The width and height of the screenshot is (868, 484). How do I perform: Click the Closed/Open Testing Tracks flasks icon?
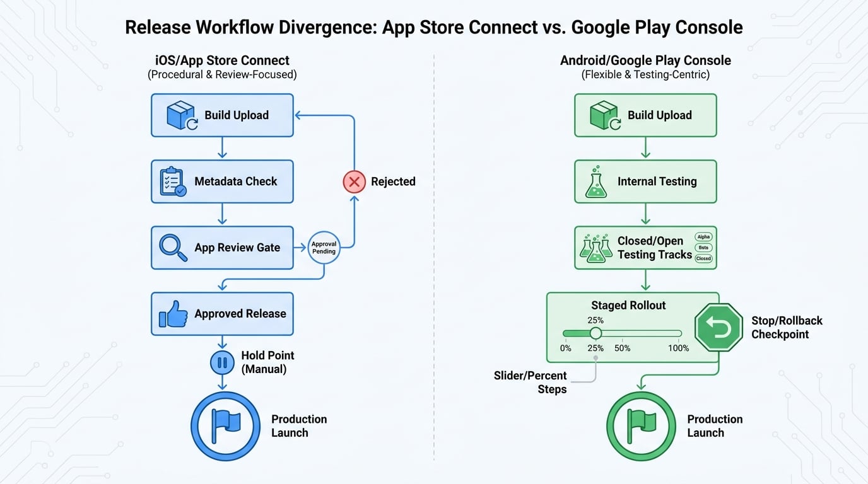pyautogui.click(x=595, y=248)
